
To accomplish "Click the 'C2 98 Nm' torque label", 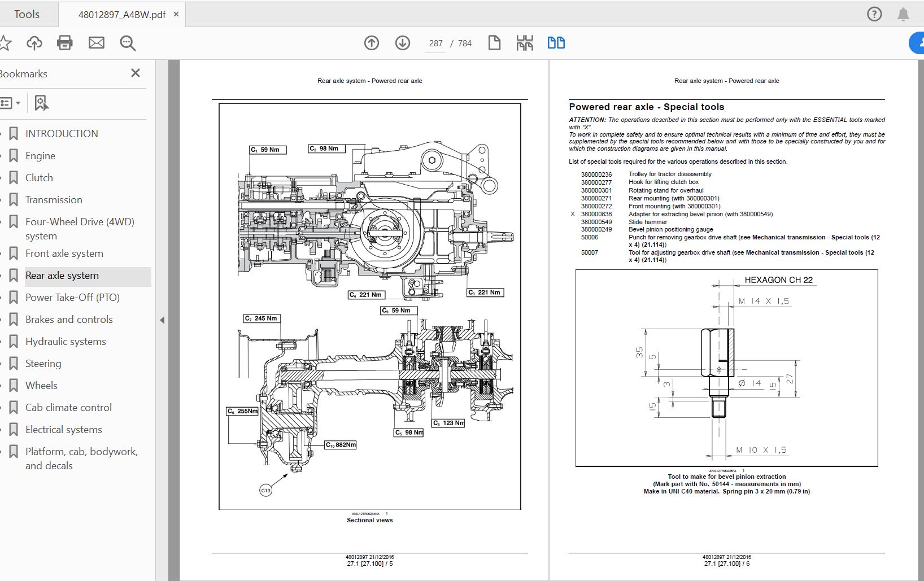I will 326,148.
